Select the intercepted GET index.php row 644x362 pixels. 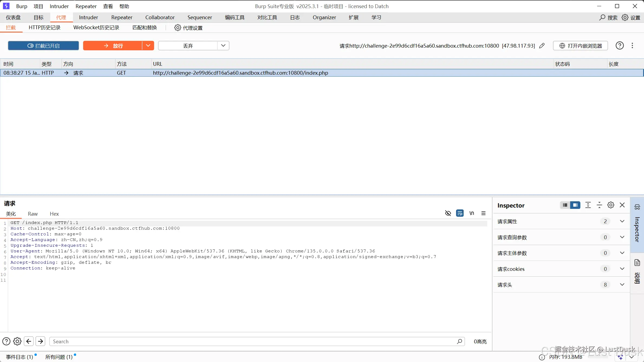pyautogui.click(x=322, y=73)
